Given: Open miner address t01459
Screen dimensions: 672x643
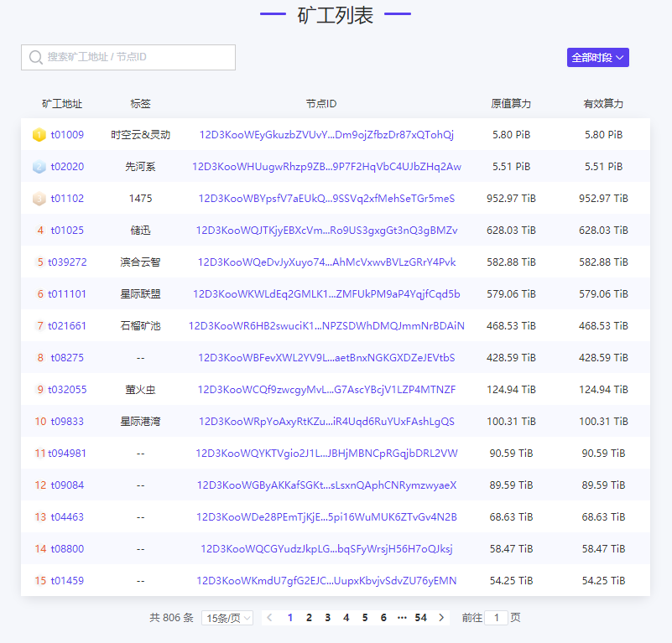Looking at the screenshot, I should pyautogui.click(x=67, y=580).
